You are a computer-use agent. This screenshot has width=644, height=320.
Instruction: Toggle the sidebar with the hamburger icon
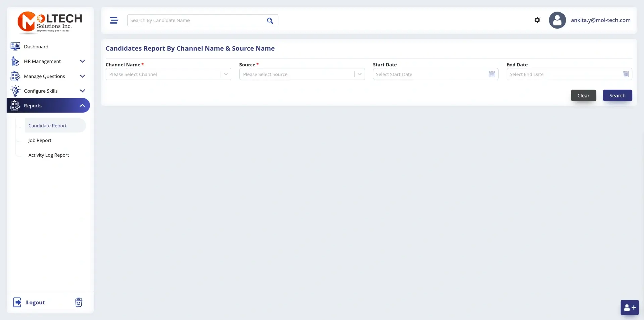pyautogui.click(x=114, y=20)
